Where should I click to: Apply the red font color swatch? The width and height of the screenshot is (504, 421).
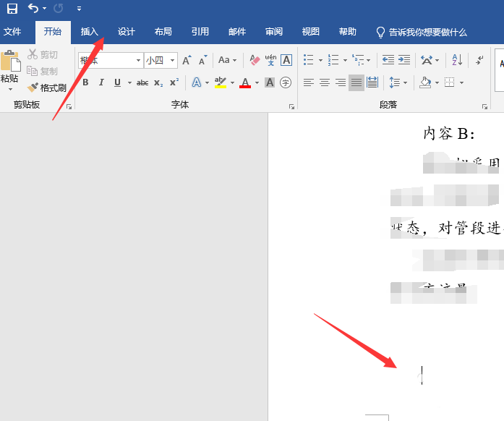click(x=244, y=82)
